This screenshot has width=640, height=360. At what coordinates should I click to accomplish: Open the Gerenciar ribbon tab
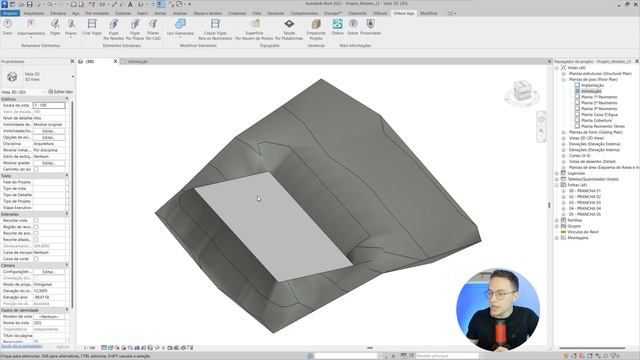[276, 13]
